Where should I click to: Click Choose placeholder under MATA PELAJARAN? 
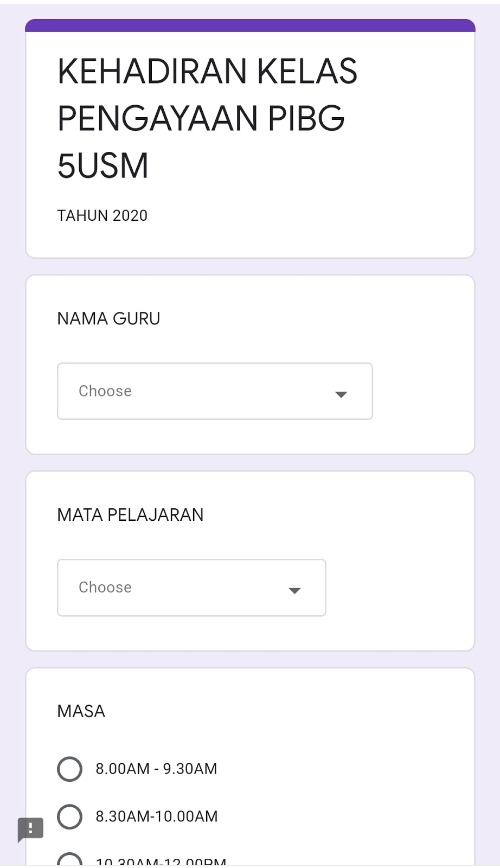tap(105, 588)
